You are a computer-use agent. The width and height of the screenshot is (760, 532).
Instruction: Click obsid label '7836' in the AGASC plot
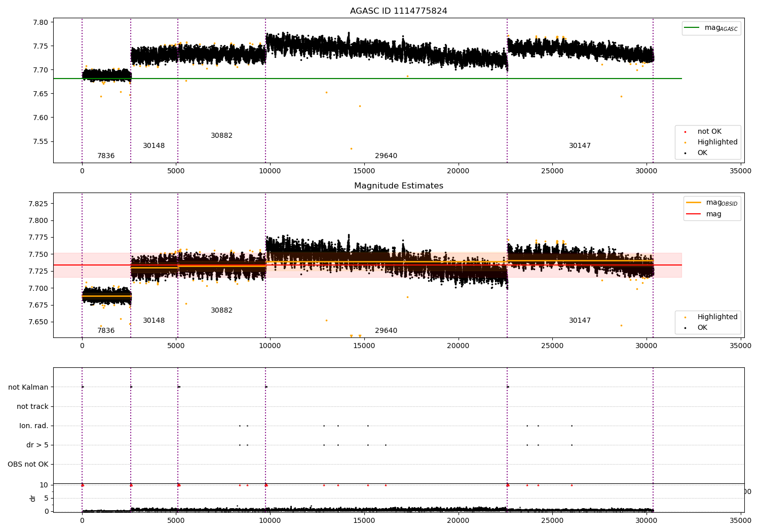coord(106,156)
